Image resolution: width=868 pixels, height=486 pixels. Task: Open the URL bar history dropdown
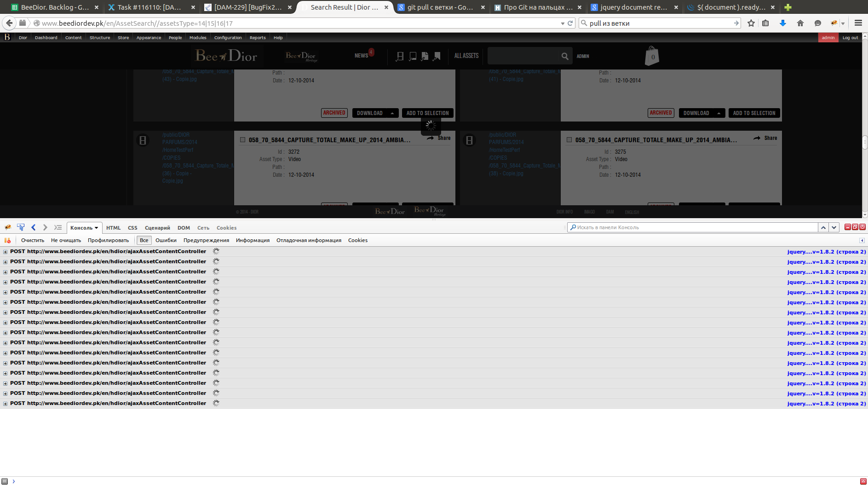(x=563, y=23)
